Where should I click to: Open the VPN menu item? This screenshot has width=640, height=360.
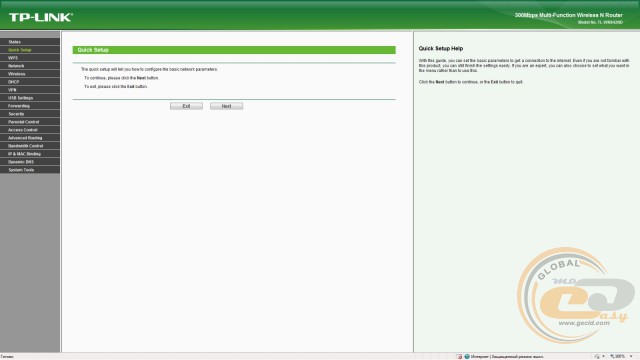[x=30, y=90]
